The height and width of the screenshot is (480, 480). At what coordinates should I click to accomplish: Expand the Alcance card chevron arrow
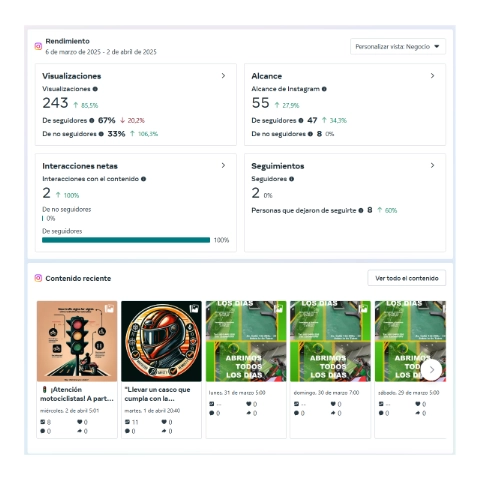click(432, 76)
